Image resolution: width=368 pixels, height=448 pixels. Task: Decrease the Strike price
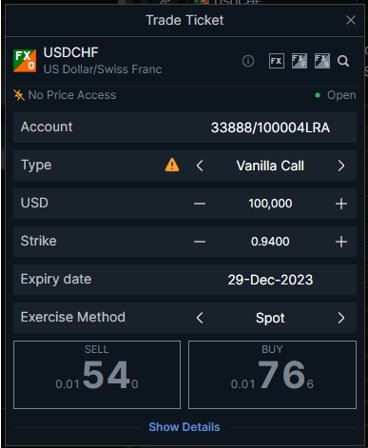click(200, 242)
